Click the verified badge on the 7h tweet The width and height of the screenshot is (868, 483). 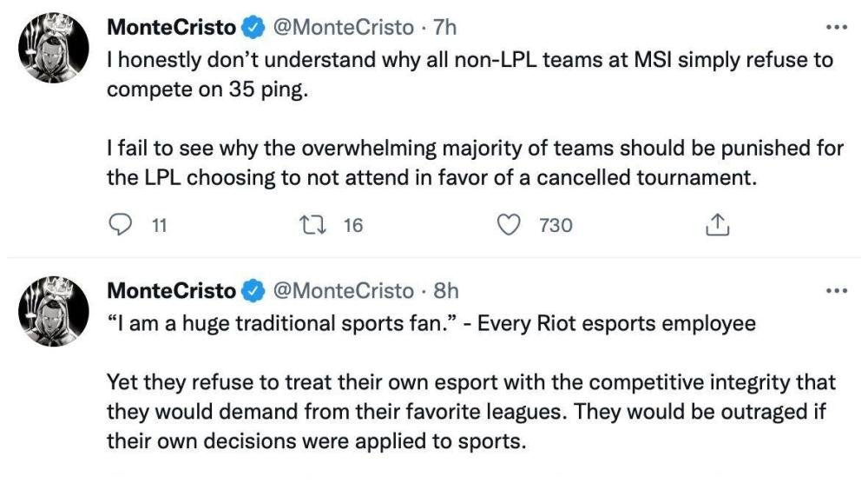click(x=253, y=28)
